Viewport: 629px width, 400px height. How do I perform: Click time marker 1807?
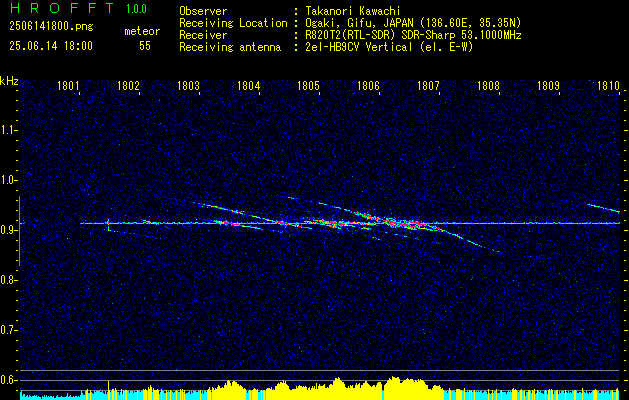click(428, 85)
